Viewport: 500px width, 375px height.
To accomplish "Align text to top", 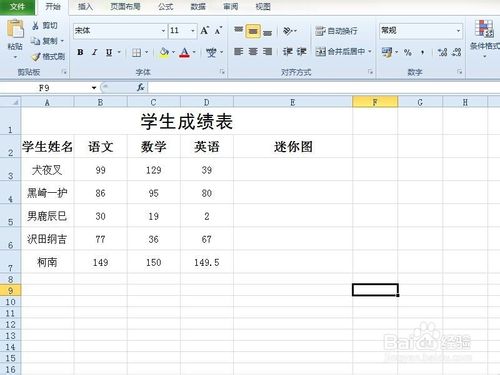I will (238, 31).
